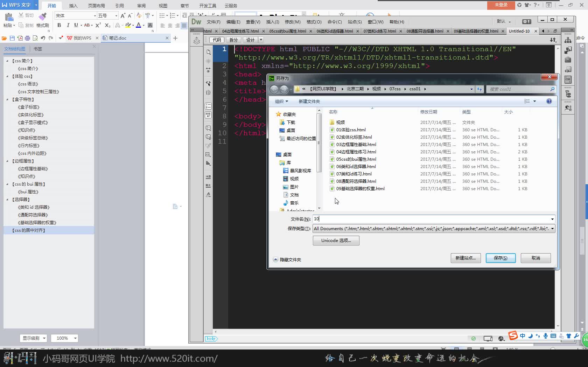Open the WPS 页面布局 ribbon tab
This screenshot has width=588, height=367.
click(96, 6)
